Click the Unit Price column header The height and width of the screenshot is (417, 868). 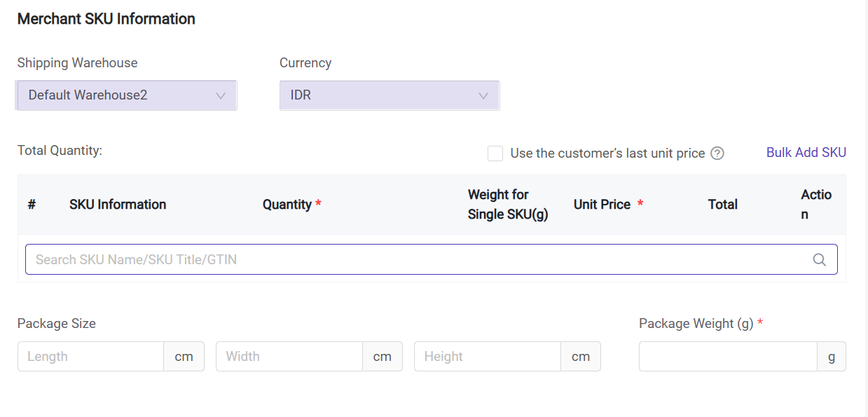tap(602, 205)
